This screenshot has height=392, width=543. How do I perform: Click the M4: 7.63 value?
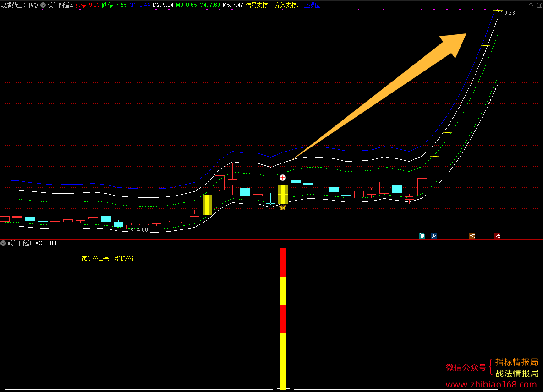(210, 5)
